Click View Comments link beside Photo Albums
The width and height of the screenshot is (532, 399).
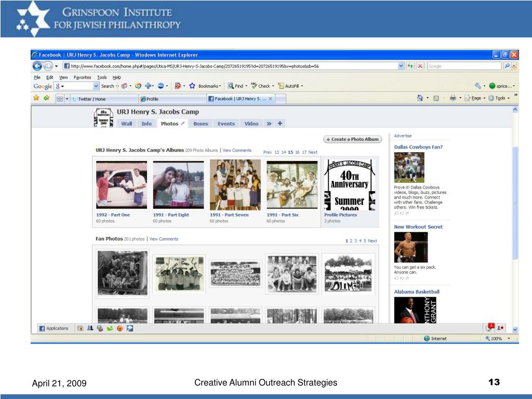click(237, 150)
